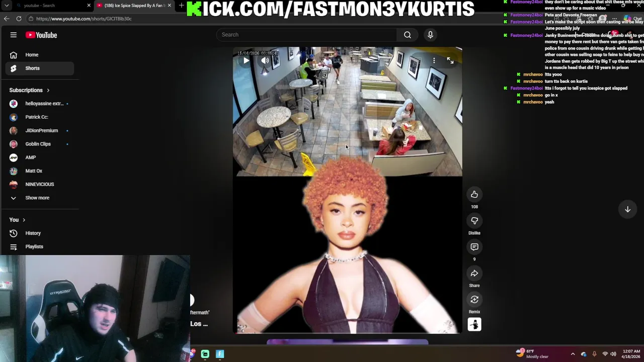Open Patrick Cc: subscription channel
Image resolution: width=644 pixels, height=362 pixels.
tap(40, 117)
